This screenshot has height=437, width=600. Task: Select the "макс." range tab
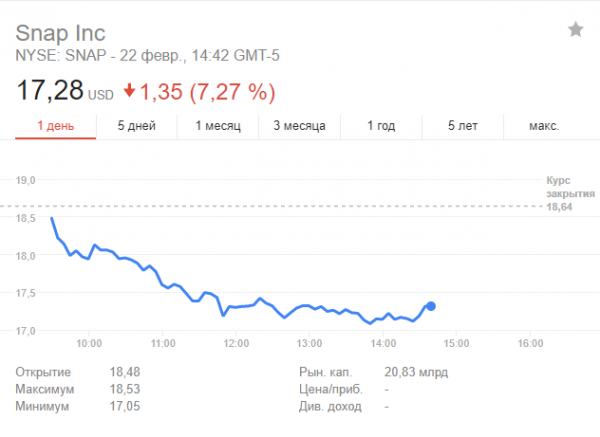543,126
